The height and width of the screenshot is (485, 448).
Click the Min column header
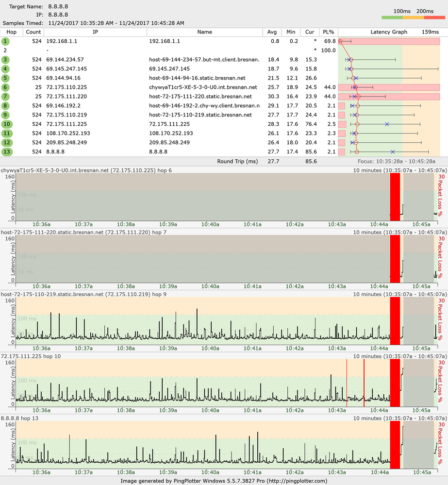[x=291, y=32]
